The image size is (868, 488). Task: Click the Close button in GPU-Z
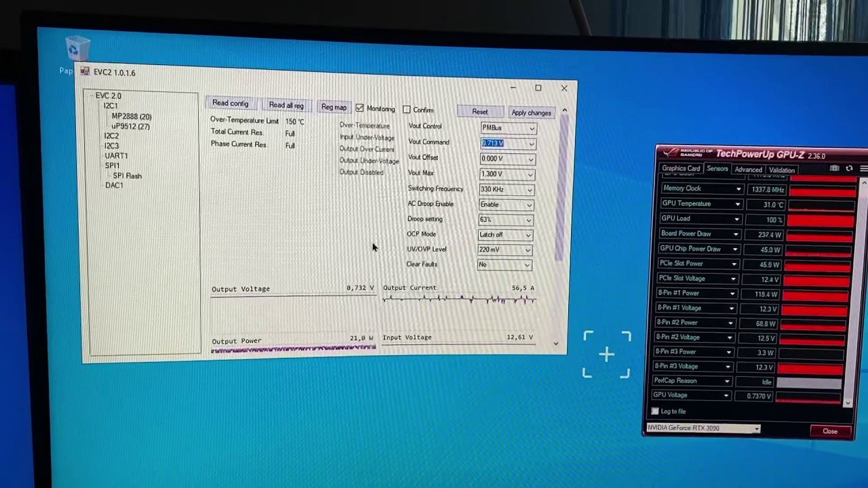tap(830, 431)
